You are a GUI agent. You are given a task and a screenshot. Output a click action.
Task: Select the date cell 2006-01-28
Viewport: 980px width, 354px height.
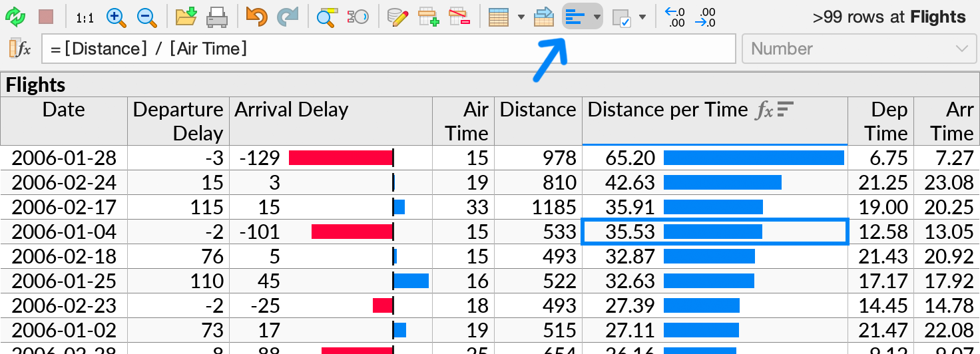click(x=64, y=158)
